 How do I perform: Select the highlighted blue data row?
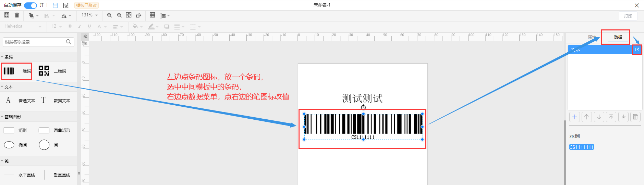(605, 50)
